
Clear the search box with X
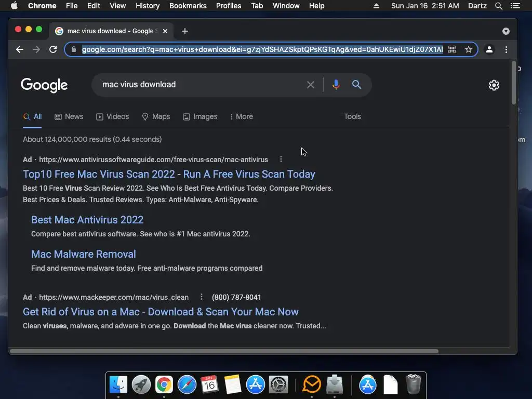tap(311, 85)
